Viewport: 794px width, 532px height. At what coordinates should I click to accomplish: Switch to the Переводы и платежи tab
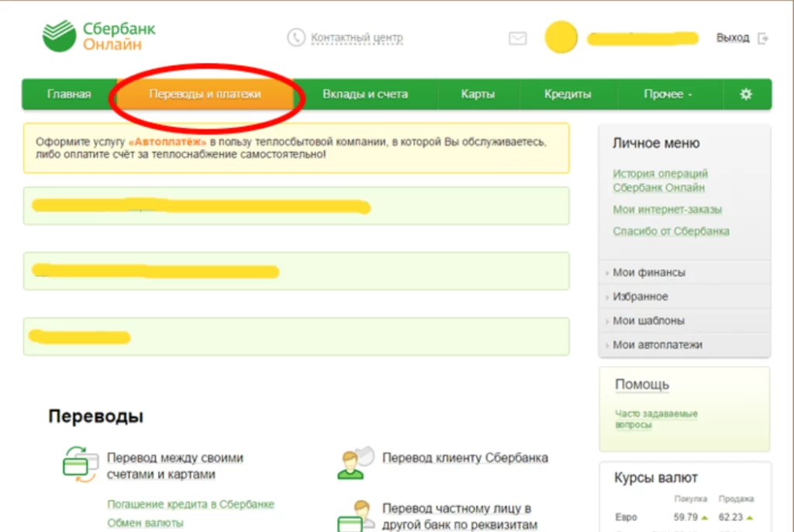pyautogui.click(x=205, y=94)
